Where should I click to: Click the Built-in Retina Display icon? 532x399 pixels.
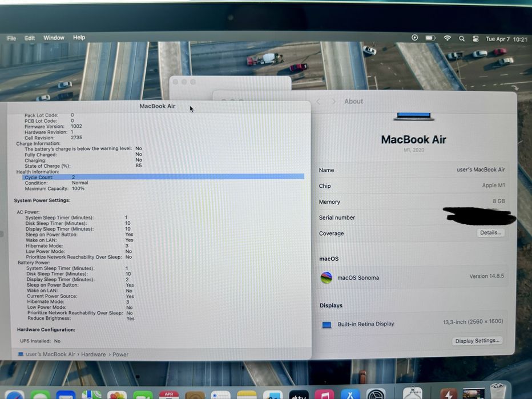(327, 325)
